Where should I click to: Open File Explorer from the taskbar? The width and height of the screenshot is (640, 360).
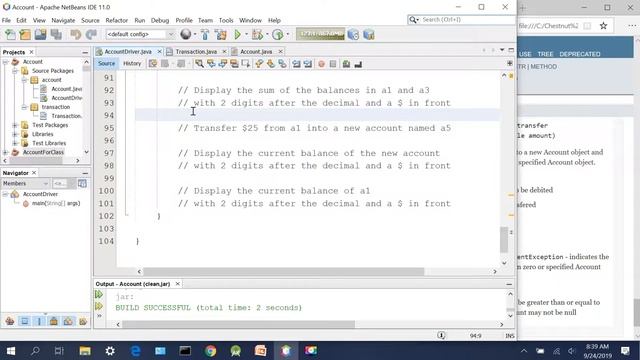(x=85, y=351)
